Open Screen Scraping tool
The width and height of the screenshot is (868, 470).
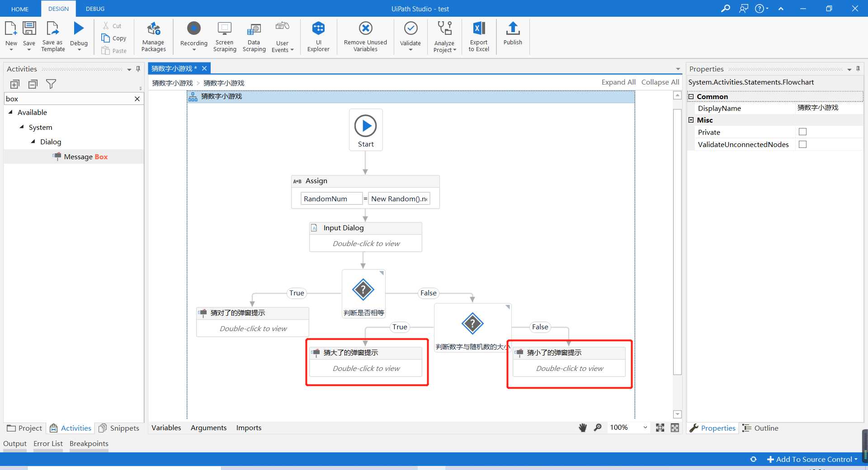pyautogui.click(x=225, y=37)
